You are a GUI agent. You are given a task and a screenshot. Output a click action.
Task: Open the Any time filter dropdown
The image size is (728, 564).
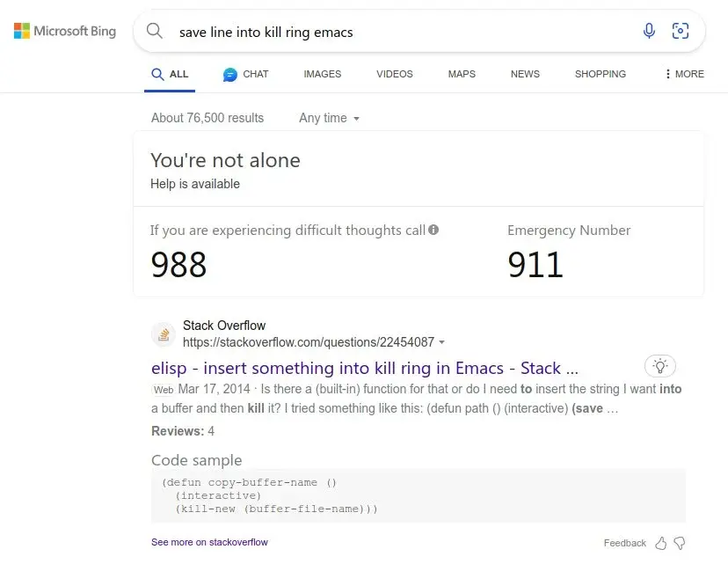pyautogui.click(x=330, y=118)
